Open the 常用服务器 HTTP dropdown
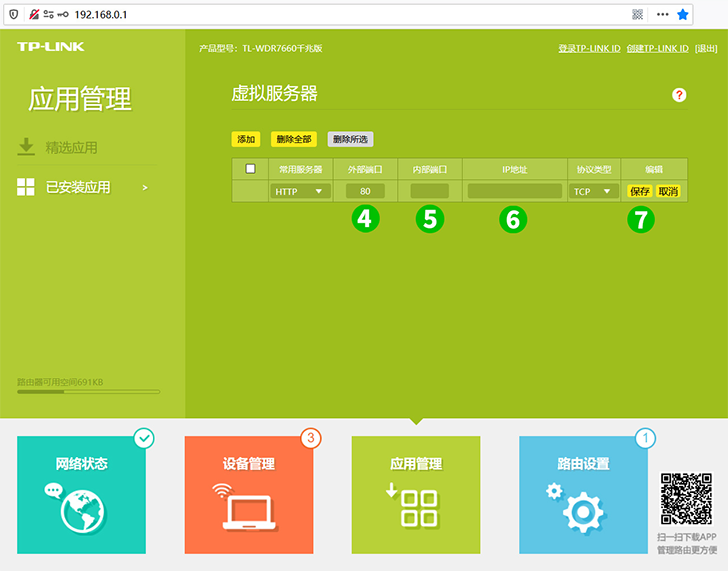 tap(300, 191)
